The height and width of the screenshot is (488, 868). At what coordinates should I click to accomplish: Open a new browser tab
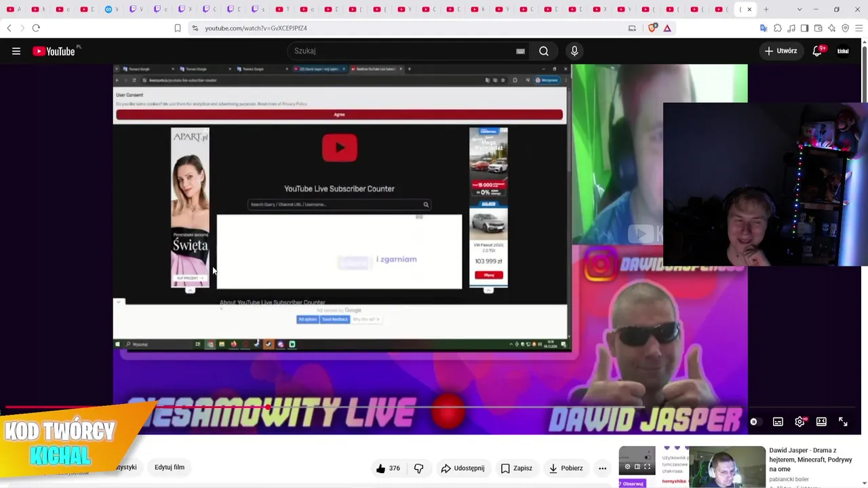click(766, 9)
